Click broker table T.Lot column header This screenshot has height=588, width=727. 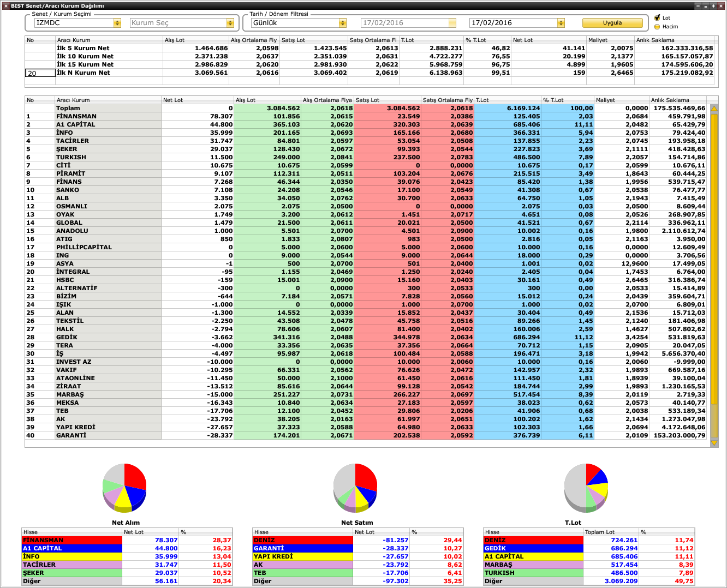pyautogui.click(x=507, y=100)
